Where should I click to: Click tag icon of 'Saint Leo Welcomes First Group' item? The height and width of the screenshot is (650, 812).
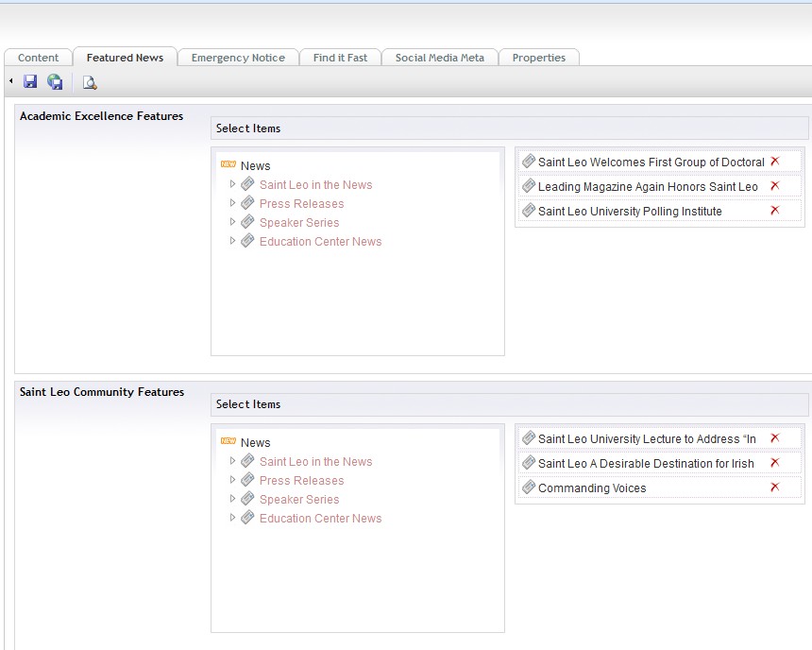coord(529,162)
